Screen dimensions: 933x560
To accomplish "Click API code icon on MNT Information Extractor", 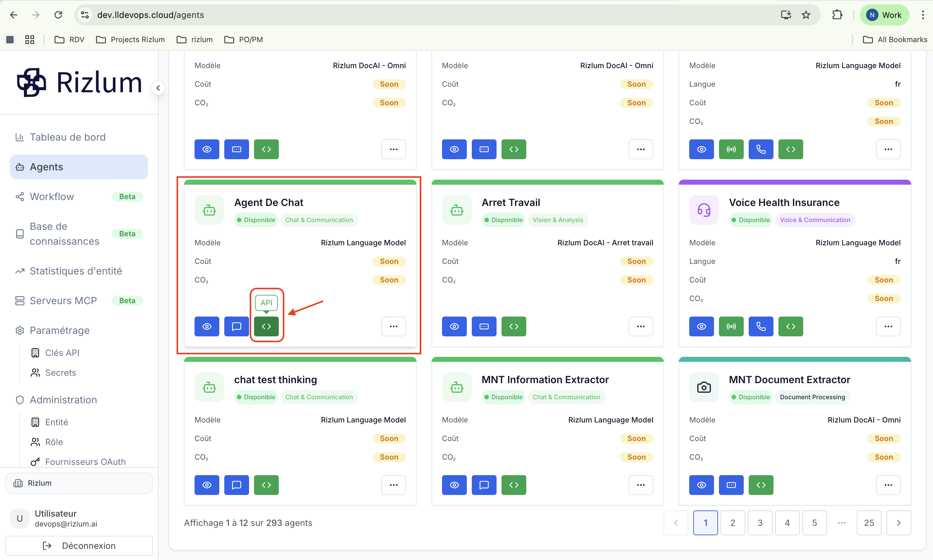I will pyautogui.click(x=514, y=484).
